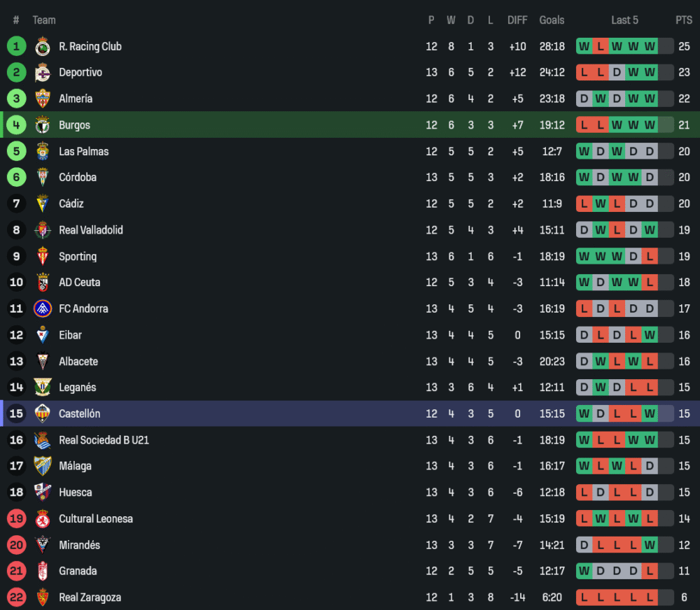Click the Las Palmas crest icon

point(43,152)
